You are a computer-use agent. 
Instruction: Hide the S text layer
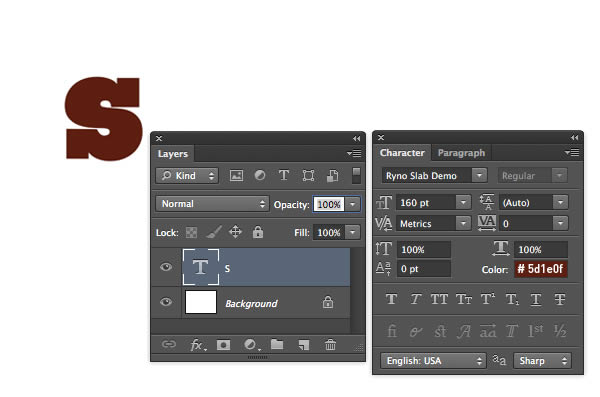[166, 267]
